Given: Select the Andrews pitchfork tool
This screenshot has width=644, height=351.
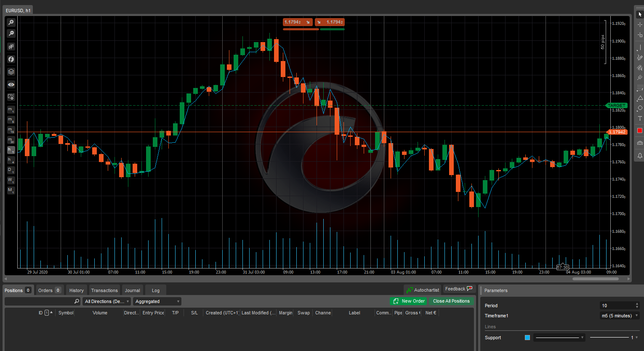Looking at the screenshot, I should tap(640, 78).
